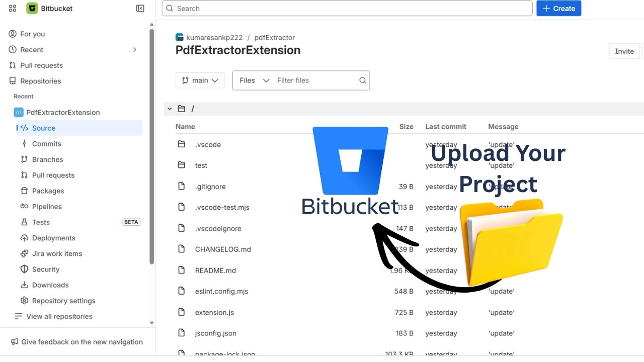Collapse the root folder tree chevron
The width and height of the screenshot is (644, 362).
click(x=170, y=109)
